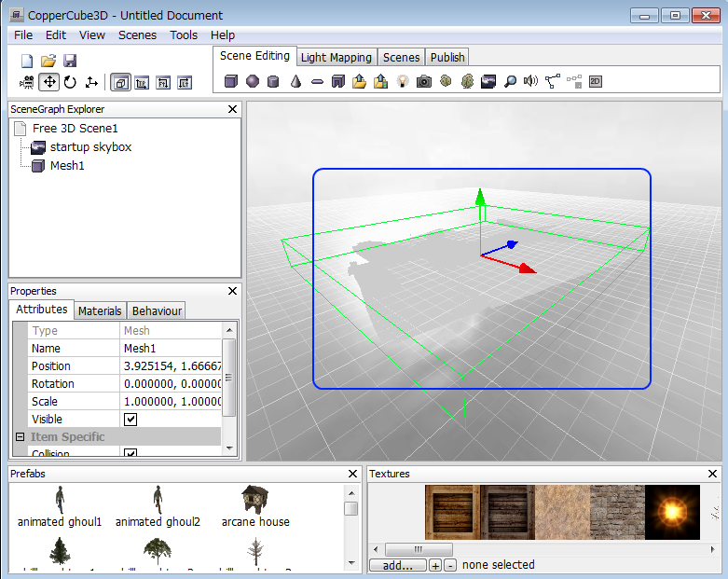Image resolution: width=728 pixels, height=579 pixels.
Task: Open the Tools menu
Action: point(184,35)
